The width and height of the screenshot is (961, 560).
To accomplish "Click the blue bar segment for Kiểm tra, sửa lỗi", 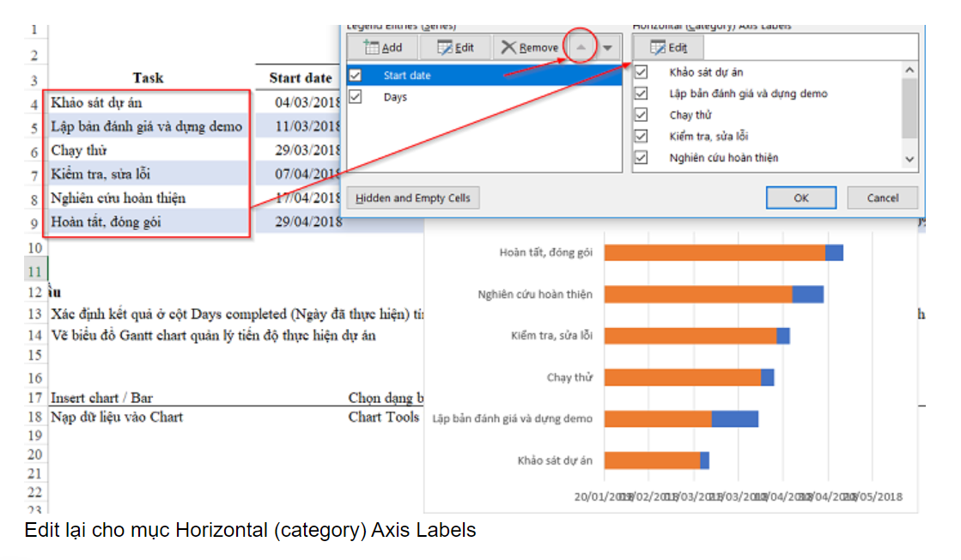I will tap(782, 336).
